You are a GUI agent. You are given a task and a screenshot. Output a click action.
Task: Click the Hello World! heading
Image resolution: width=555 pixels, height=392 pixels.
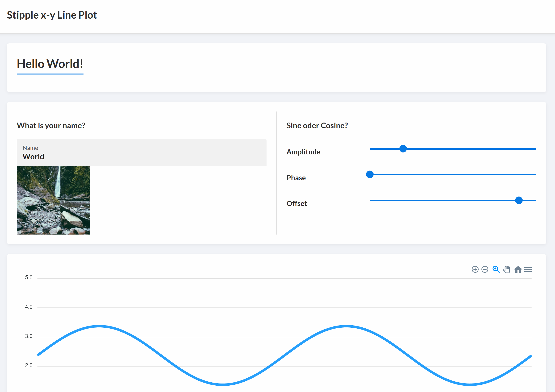click(50, 64)
